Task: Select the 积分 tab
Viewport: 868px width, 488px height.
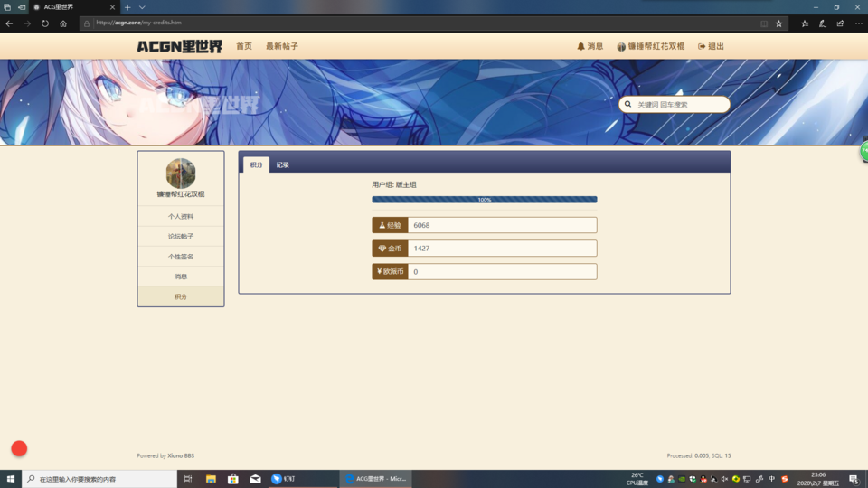Action: pyautogui.click(x=256, y=164)
